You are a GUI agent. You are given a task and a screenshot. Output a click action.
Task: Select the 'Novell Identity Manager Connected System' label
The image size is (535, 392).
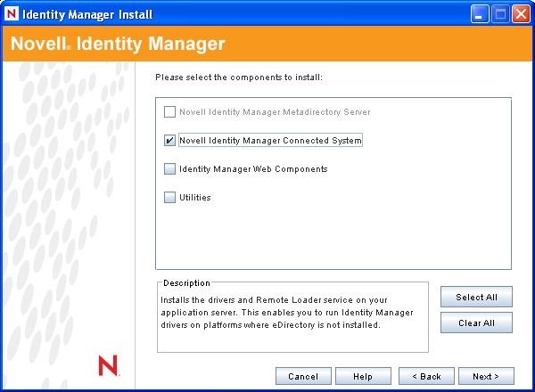point(270,140)
